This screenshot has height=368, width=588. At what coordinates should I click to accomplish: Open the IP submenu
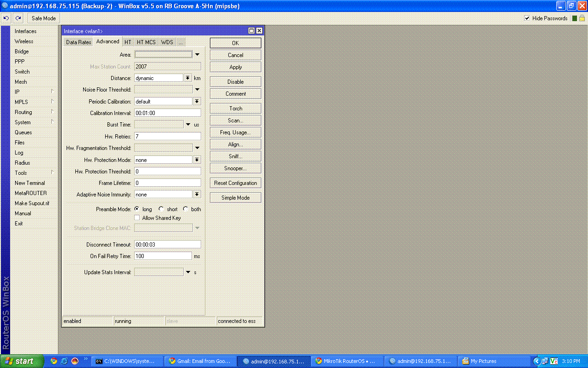pyautogui.click(x=34, y=92)
